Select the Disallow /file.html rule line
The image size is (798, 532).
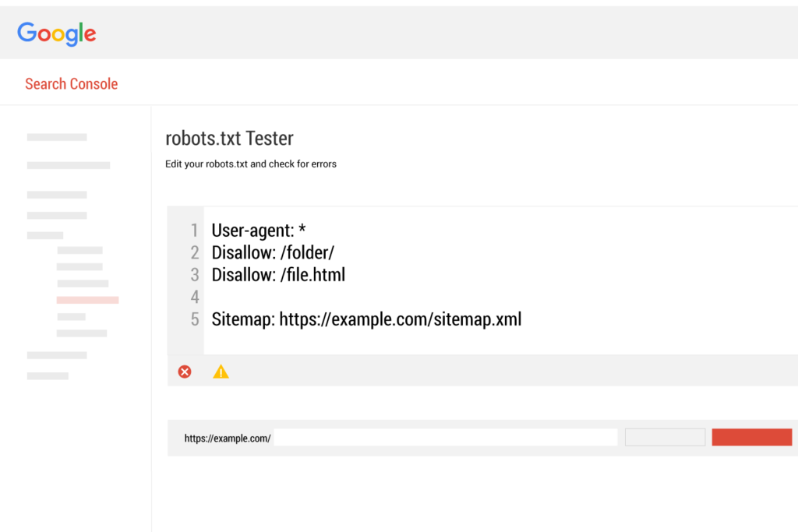[x=277, y=274]
